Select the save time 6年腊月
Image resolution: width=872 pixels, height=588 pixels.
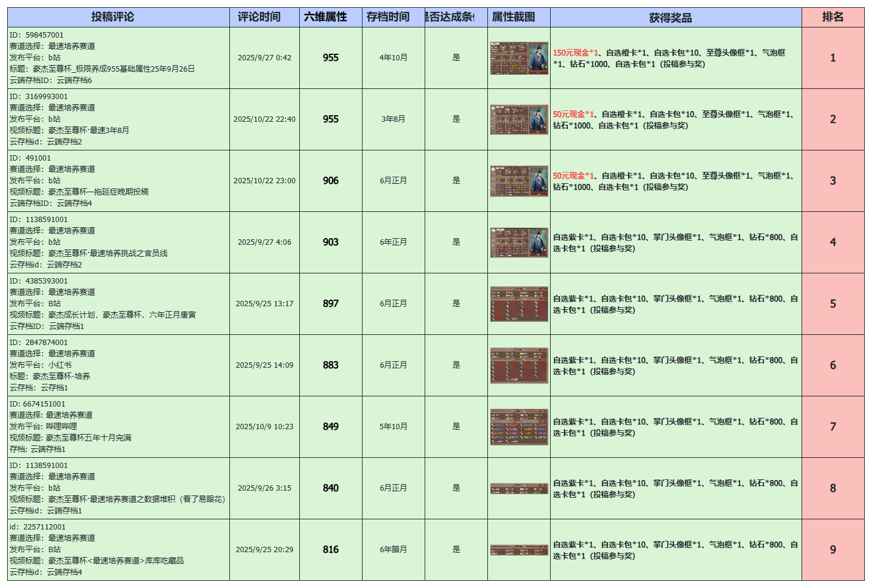(394, 550)
